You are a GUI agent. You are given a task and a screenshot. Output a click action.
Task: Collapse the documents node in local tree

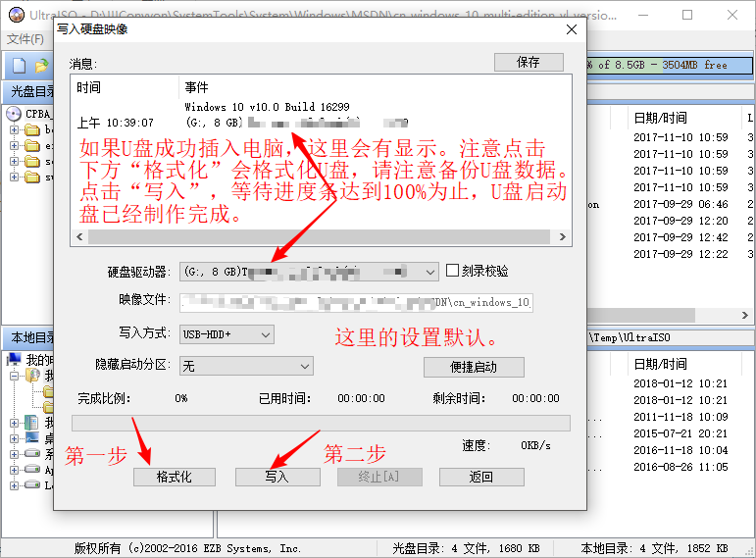14,376
